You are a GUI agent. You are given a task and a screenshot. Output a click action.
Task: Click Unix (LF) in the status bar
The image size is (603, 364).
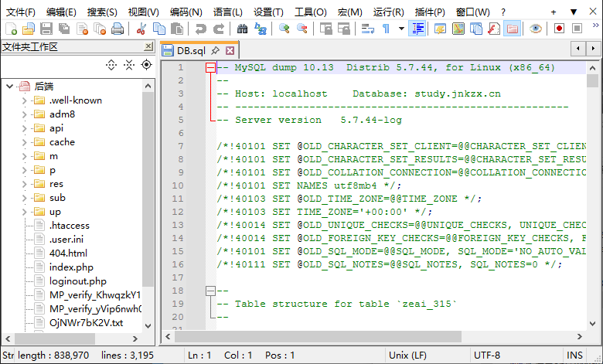407,355
